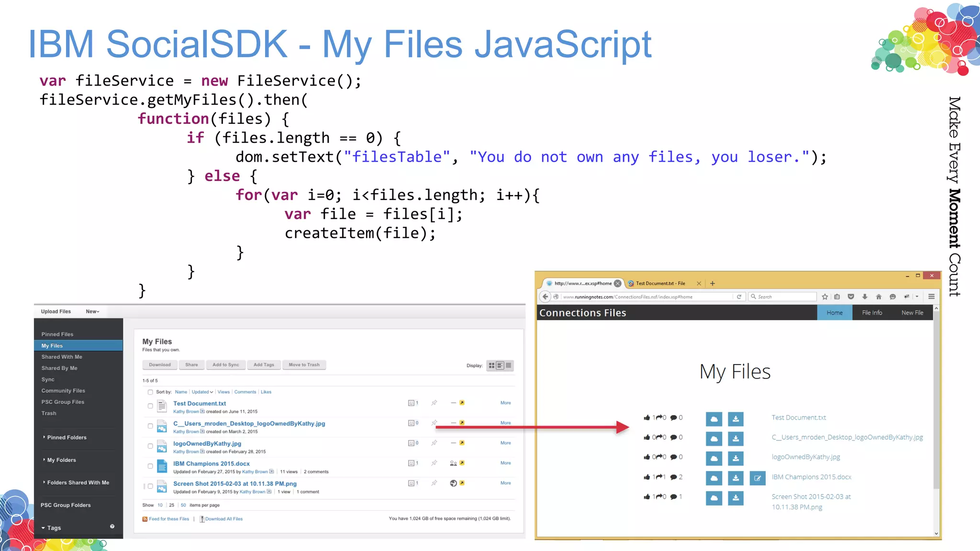Show 50 items per page

pos(183,505)
